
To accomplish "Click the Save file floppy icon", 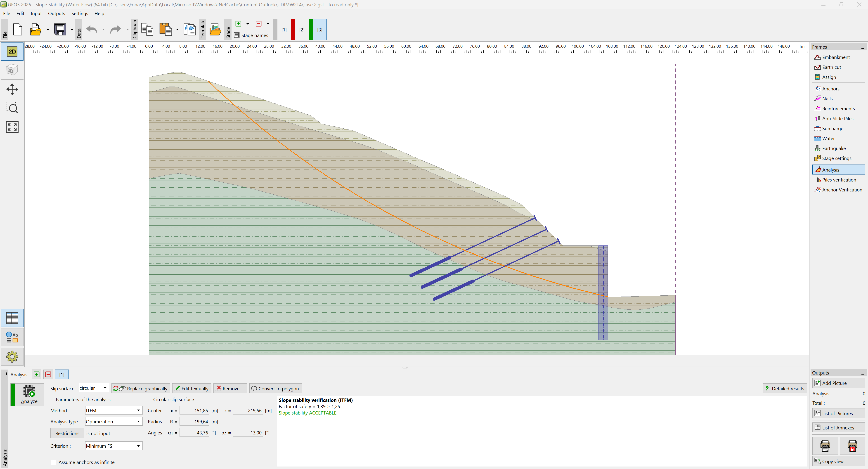I will [x=60, y=30].
